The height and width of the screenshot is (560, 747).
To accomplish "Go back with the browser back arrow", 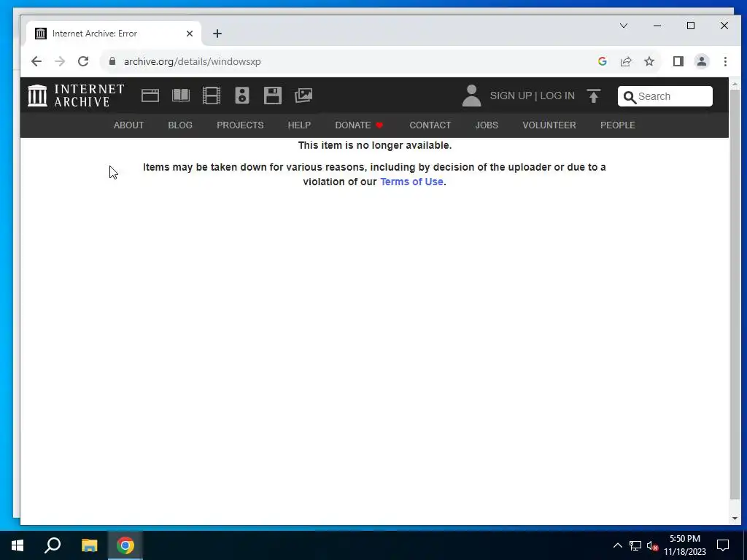I will pyautogui.click(x=36, y=61).
